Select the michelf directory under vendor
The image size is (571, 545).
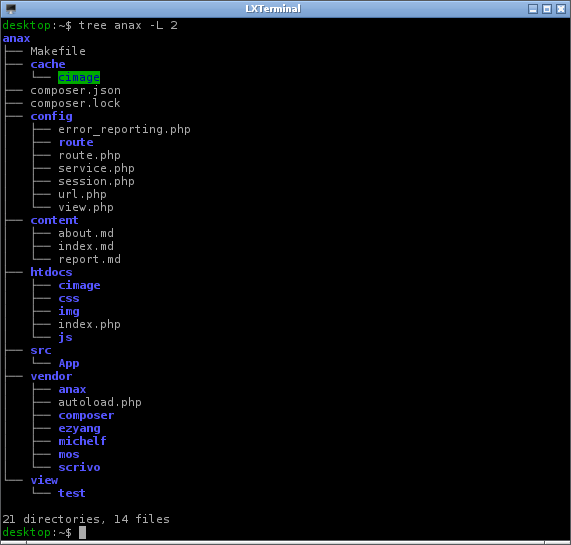click(x=83, y=441)
